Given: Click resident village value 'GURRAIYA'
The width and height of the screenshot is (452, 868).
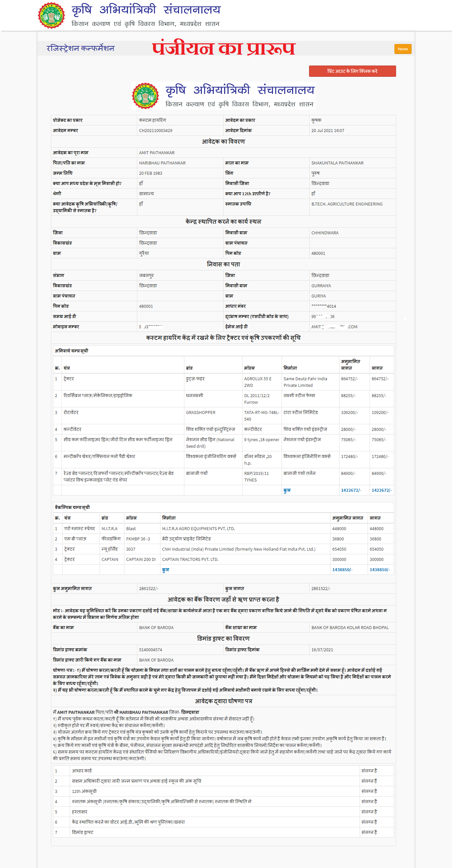Looking at the screenshot, I should click(321, 286).
